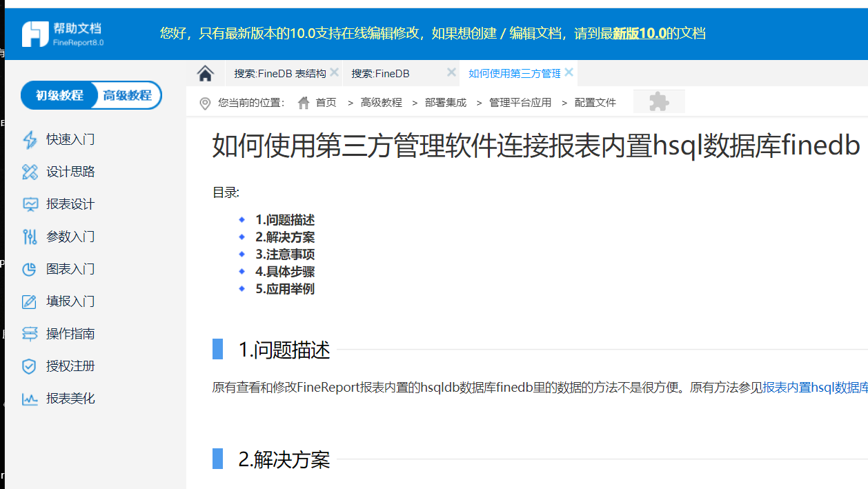Click the sliders icon for 参数入门

30,237
